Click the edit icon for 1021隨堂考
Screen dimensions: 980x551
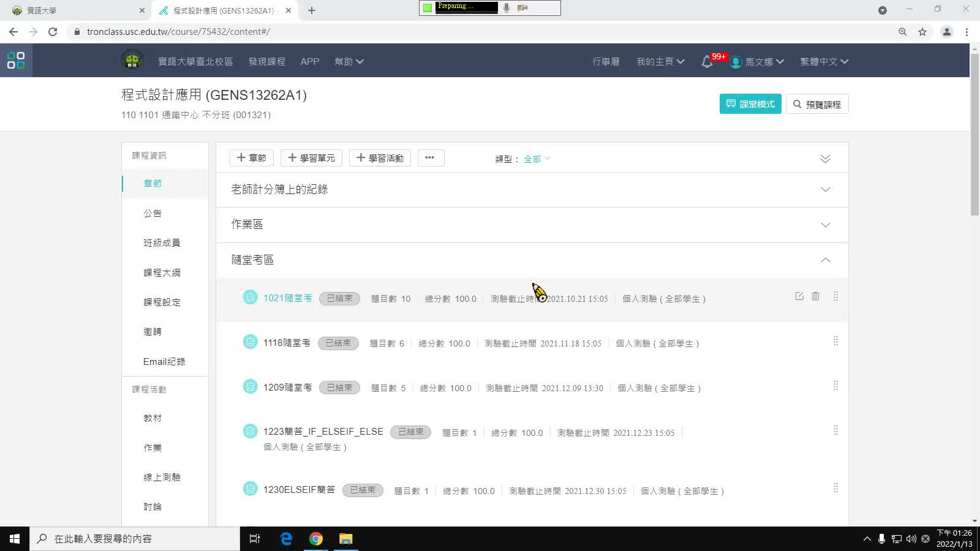799,296
